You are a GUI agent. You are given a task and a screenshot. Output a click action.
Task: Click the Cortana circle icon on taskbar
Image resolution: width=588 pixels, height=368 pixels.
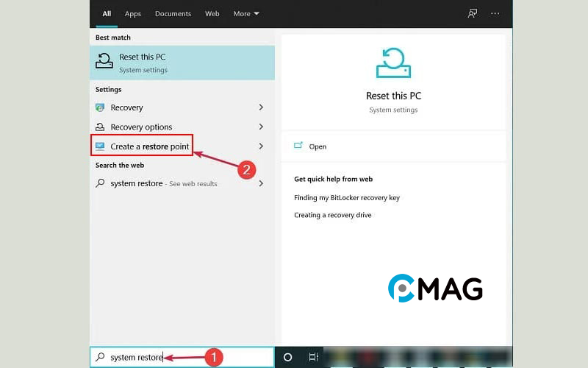pyautogui.click(x=287, y=357)
